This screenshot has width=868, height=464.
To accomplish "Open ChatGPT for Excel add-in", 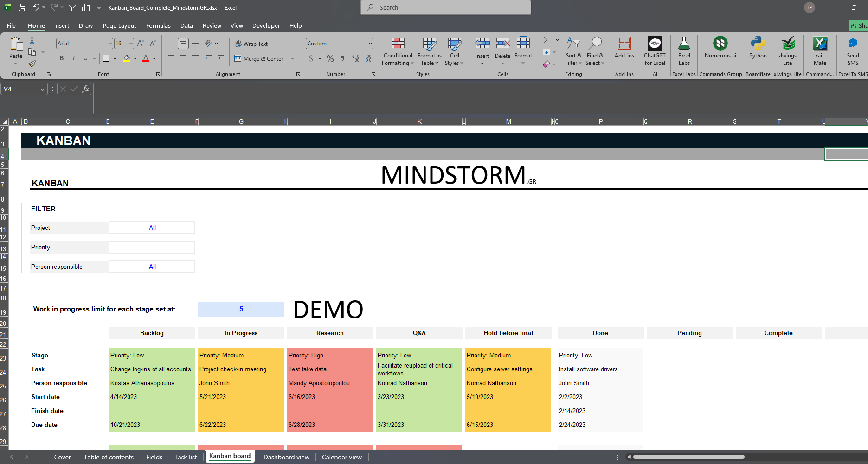I will point(655,51).
